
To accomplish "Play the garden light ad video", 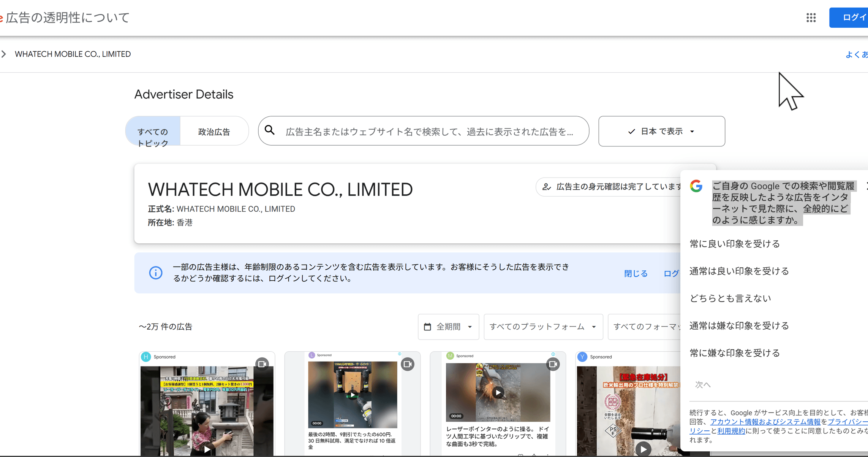I will click(207, 449).
